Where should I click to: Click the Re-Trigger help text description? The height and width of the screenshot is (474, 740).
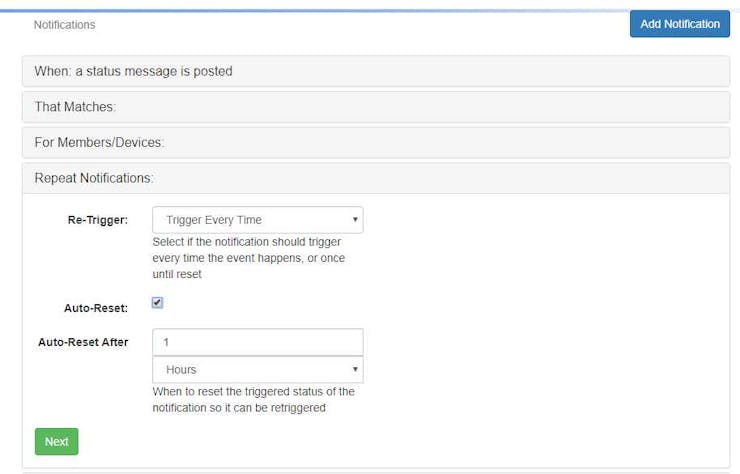pyautogui.click(x=249, y=258)
